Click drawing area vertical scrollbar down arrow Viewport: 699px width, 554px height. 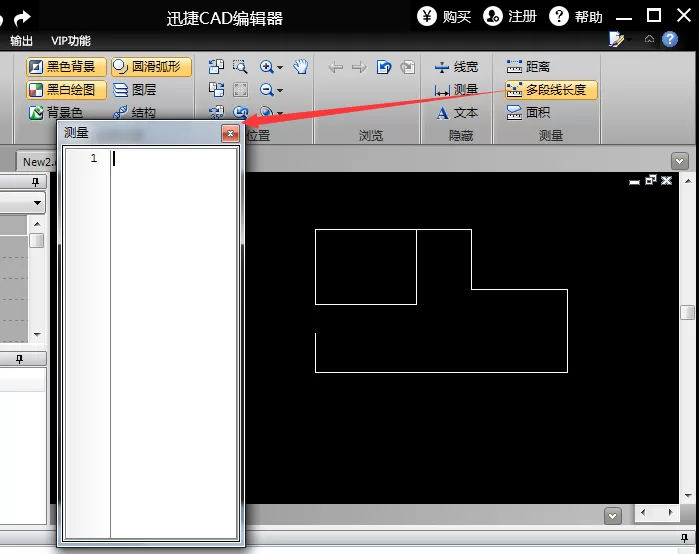688,496
